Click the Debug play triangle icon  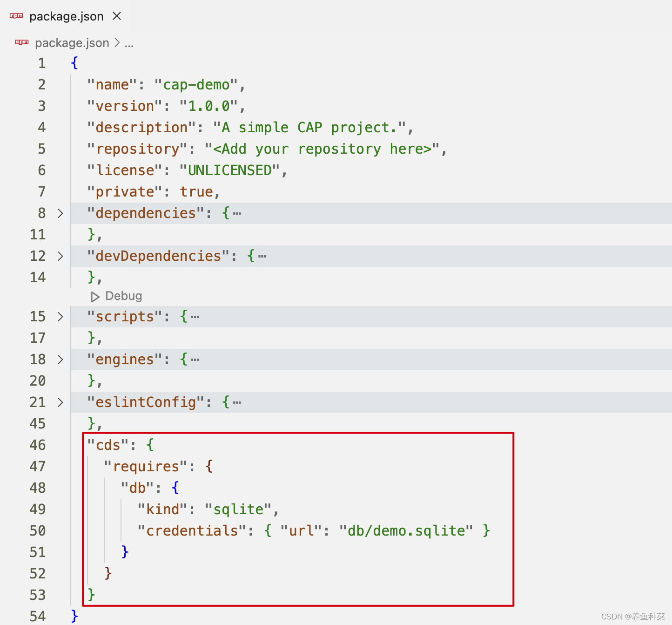tap(95, 297)
